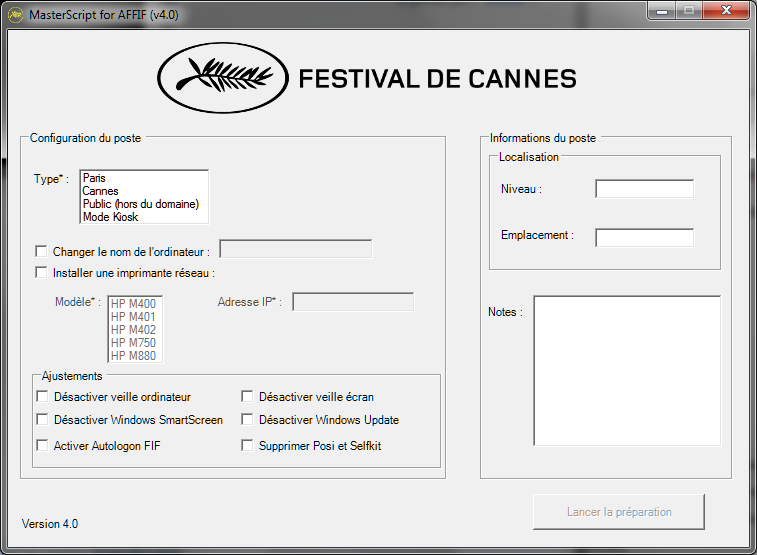Focus the Emplacement text field
The image size is (757, 555).
[645, 237]
